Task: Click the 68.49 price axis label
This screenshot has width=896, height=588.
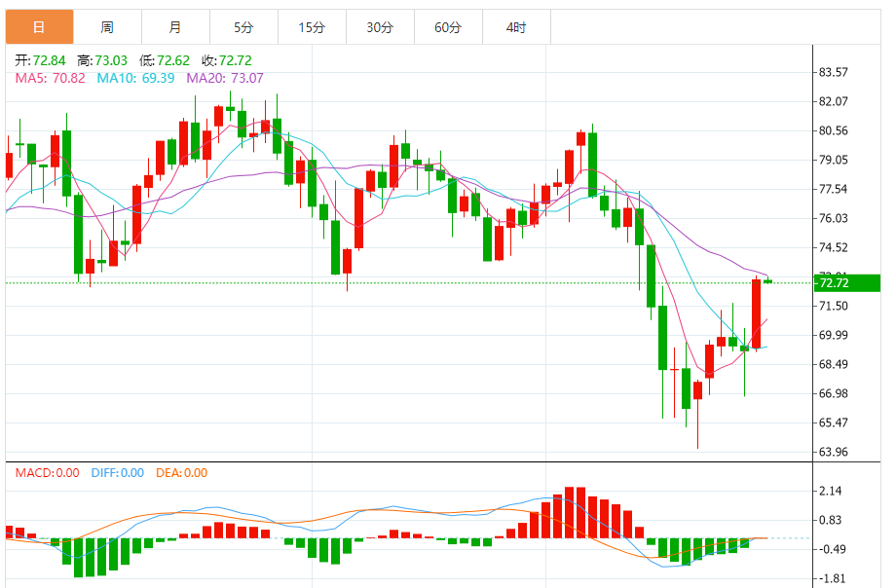Action: [833, 364]
